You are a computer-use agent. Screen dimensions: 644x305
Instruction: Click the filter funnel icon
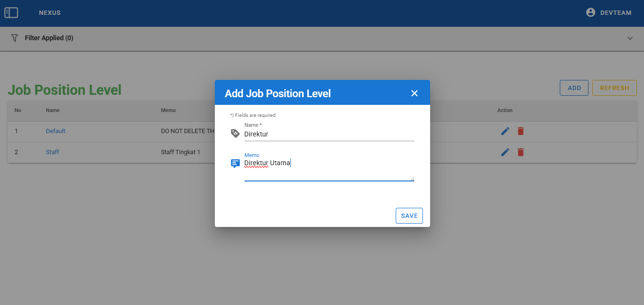pos(14,38)
